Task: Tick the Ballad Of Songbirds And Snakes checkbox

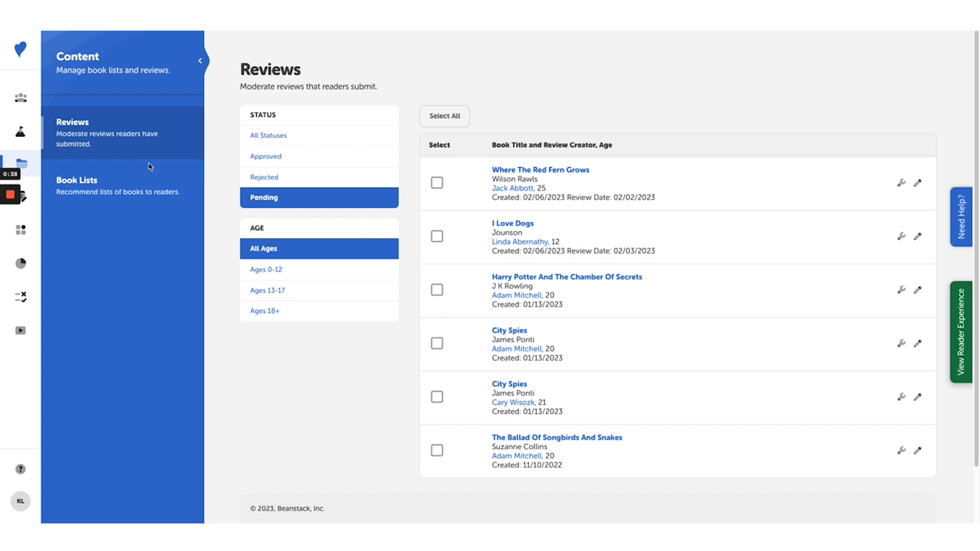Action: (437, 450)
